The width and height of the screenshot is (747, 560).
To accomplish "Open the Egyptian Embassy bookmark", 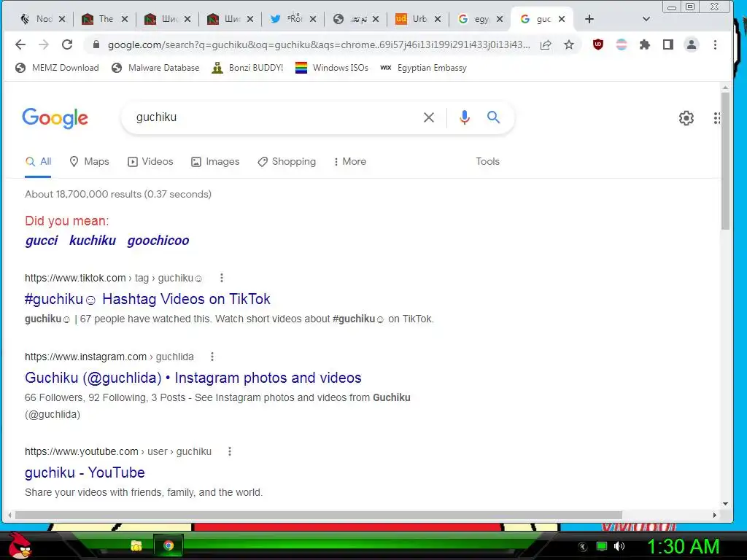I will click(x=424, y=68).
